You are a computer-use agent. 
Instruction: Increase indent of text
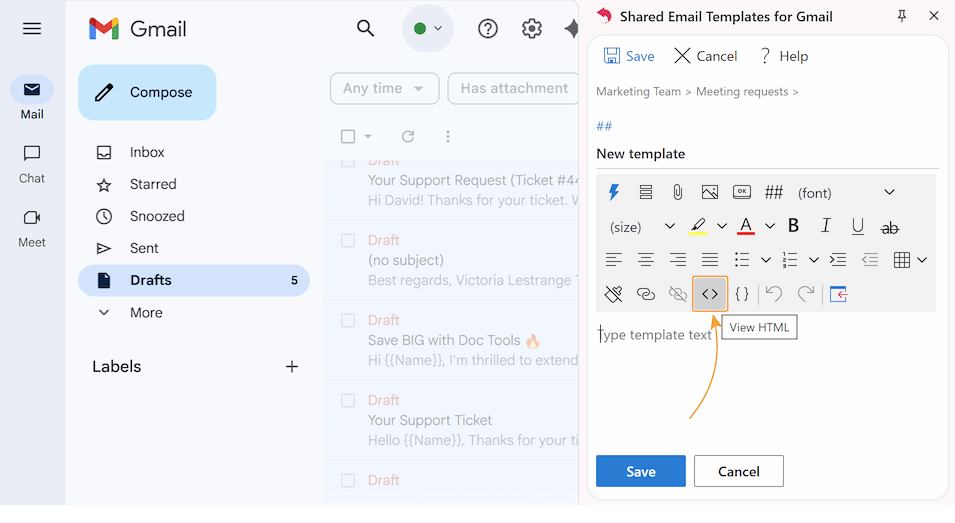[838, 260]
